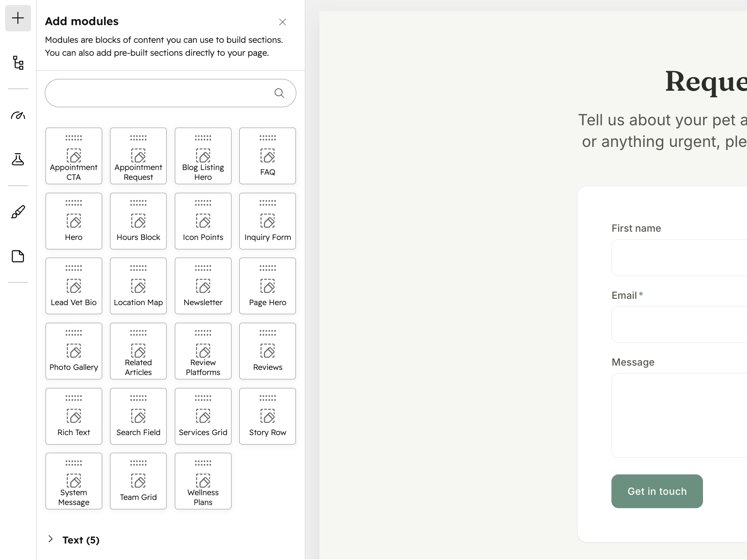Select the Blog Listing Hero module
This screenshot has height=560, width=747.
click(x=203, y=156)
